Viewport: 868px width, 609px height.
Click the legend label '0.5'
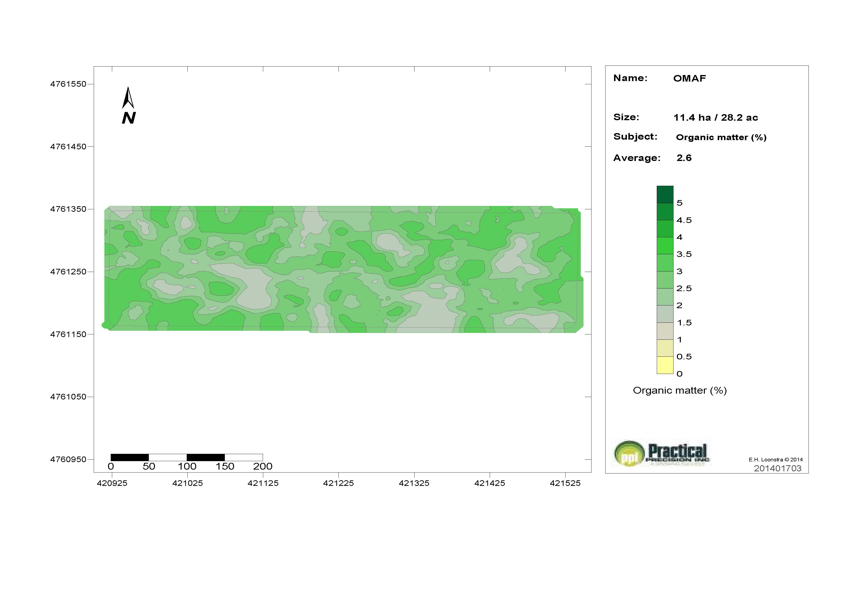tap(684, 357)
